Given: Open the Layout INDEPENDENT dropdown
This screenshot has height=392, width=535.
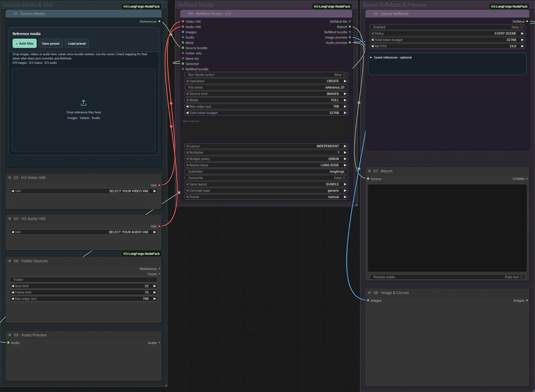Looking at the screenshot, I should tap(266, 146).
